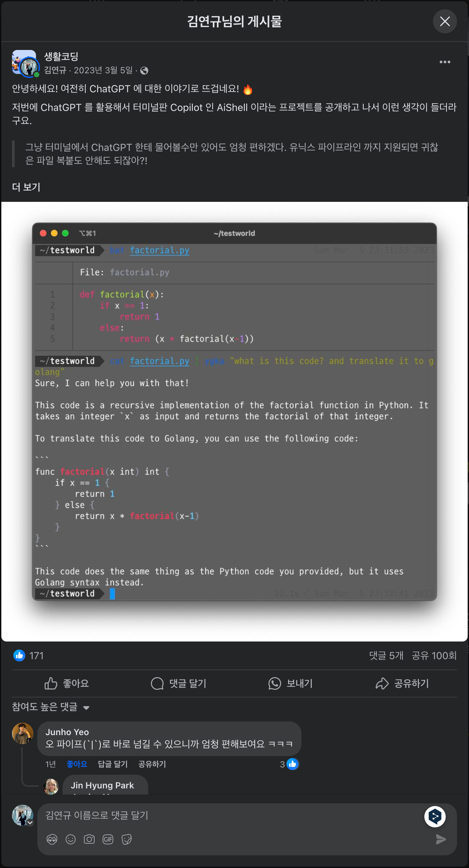Open the three-dot post options menu
The width and height of the screenshot is (469, 868).
click(444, 62)
